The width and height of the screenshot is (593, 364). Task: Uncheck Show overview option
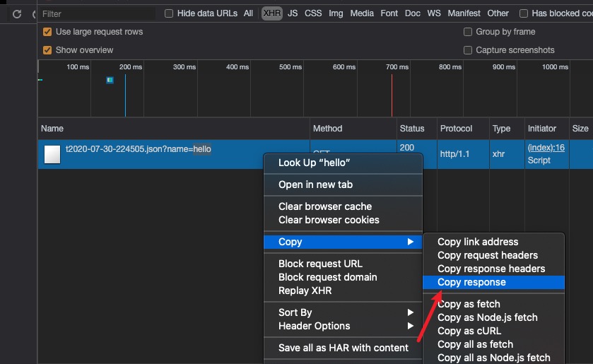pos(47,50)
